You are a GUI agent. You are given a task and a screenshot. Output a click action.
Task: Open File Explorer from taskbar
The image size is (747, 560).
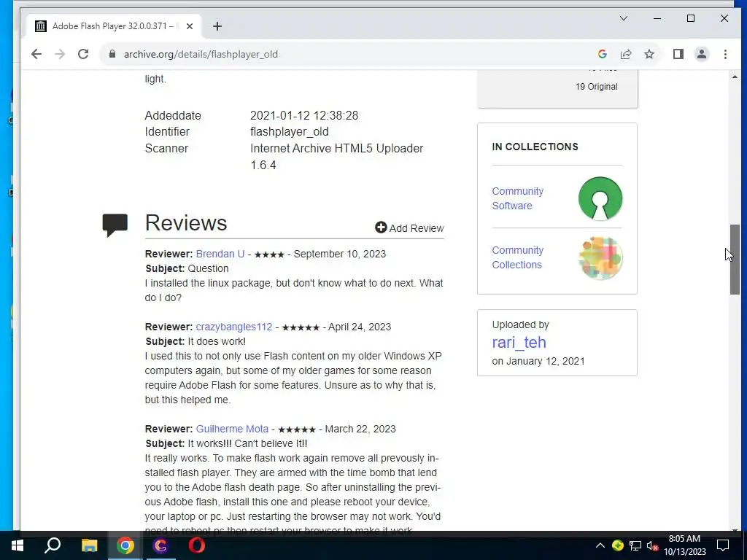click(x=89, y=545)
